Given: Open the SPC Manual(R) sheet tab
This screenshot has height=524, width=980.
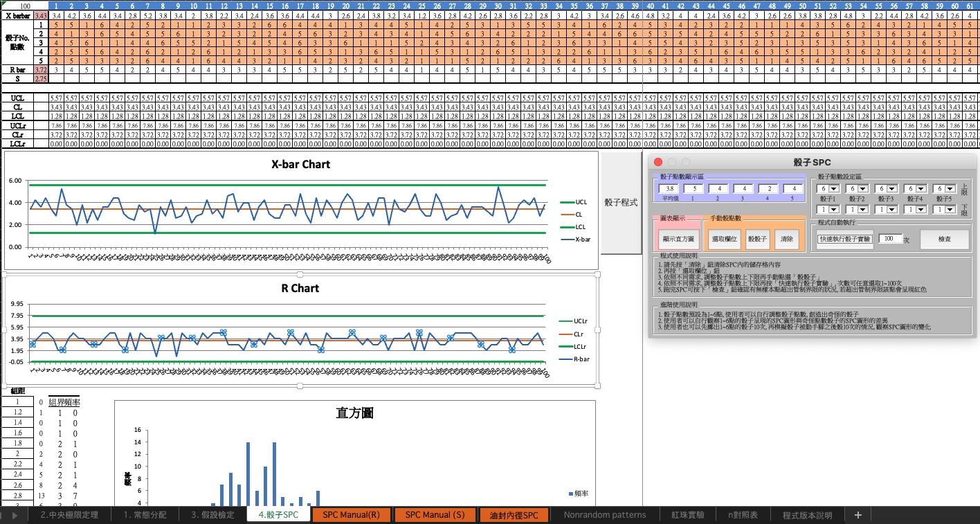Looking at the screenshot, I should coord(352,515).
